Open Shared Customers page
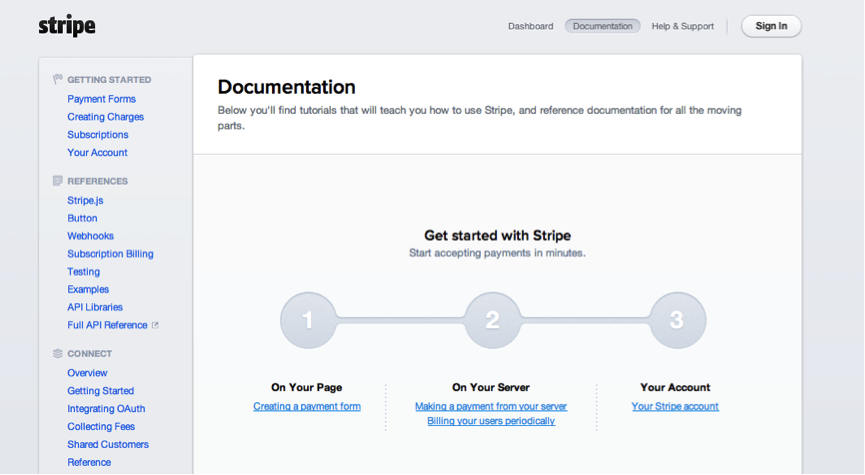The height and width of the screenshot is (475, 865). click(x=108, y=445)
